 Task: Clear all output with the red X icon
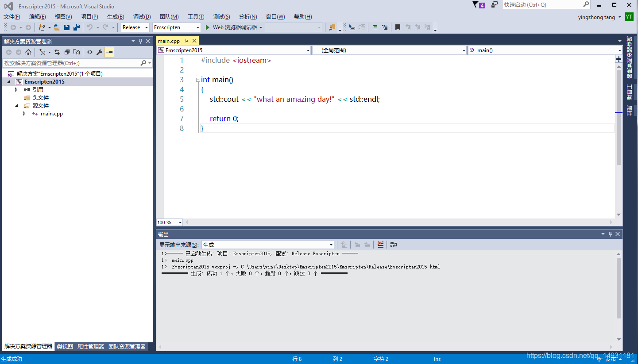click(x=381, y=245)
